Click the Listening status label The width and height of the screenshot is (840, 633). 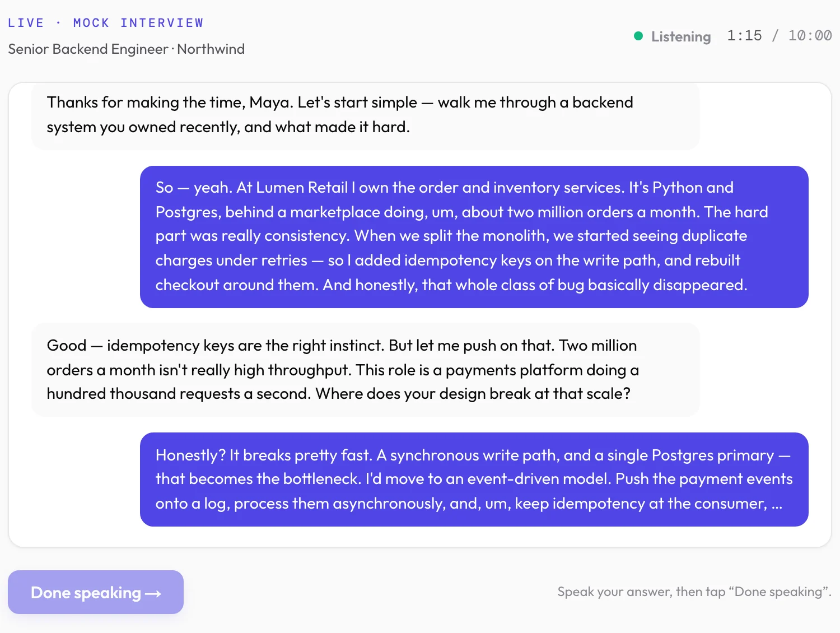coord(681,36)
